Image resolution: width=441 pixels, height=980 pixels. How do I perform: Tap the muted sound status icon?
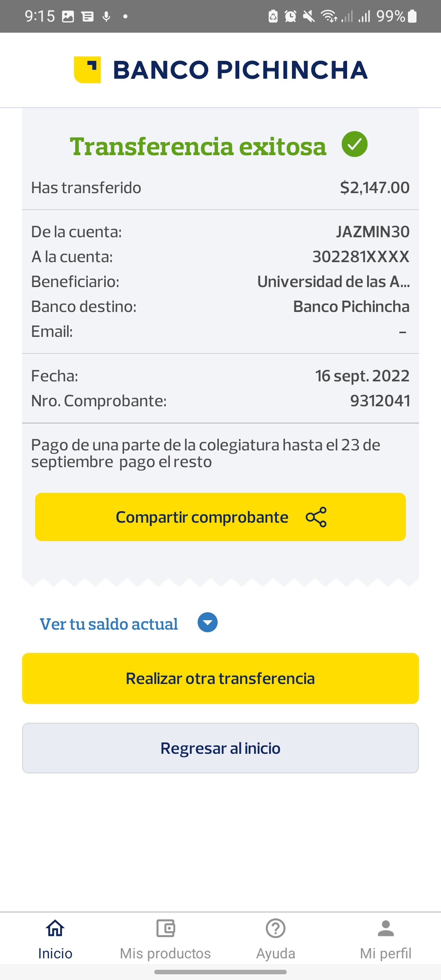click(x=309, y=16)
